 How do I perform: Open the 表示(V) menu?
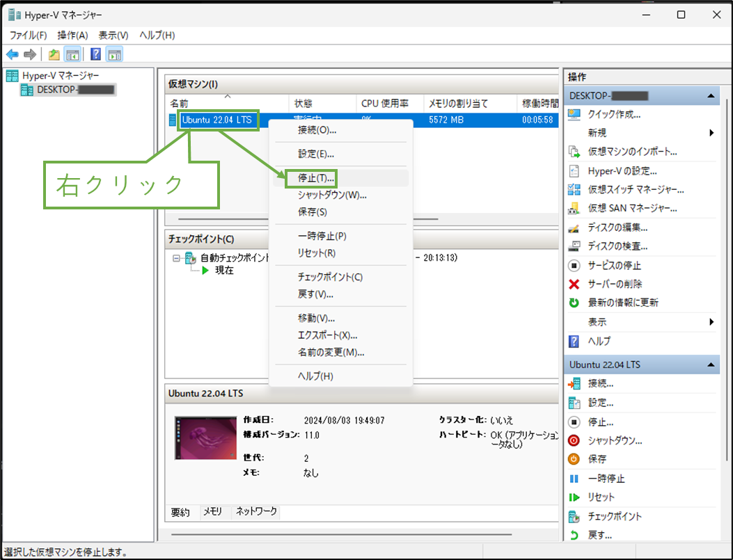tap(113, 35)
